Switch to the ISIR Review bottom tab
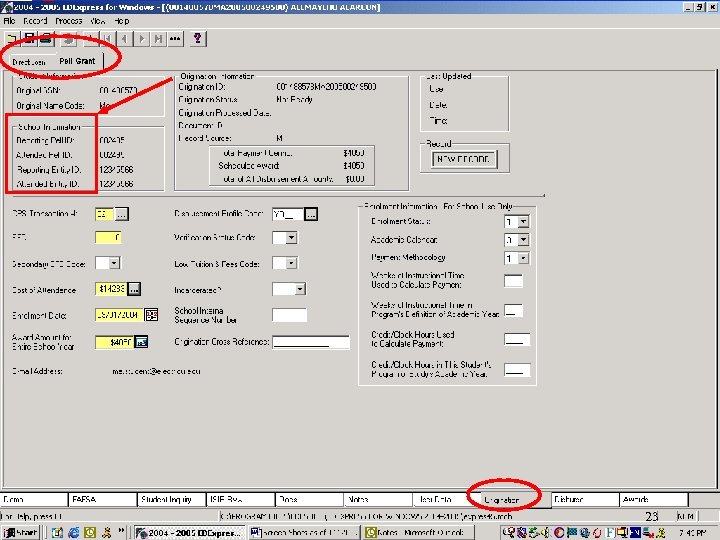This screenshot has width=720, height=540. [x=241, y=499]
